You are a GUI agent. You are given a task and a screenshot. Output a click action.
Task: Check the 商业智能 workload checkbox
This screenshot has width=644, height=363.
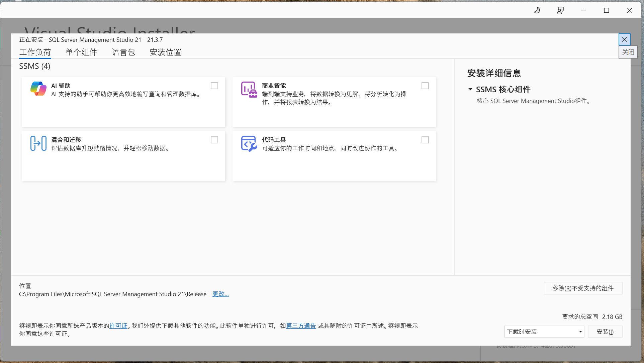(425, 86)
